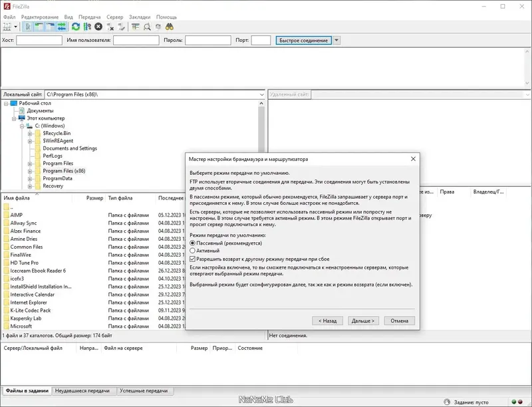The image size is (532, 407).
Task: Switch to Успешные передачи tab
Action: 144,391
